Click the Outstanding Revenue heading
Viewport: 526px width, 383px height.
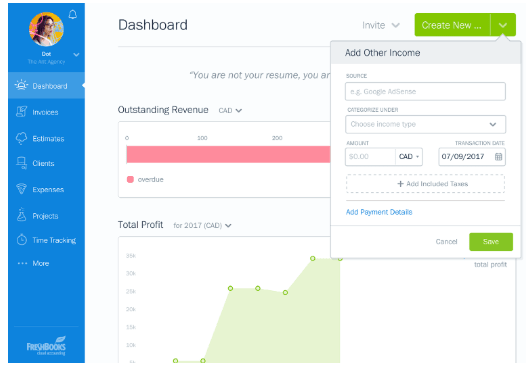[163, 110]
